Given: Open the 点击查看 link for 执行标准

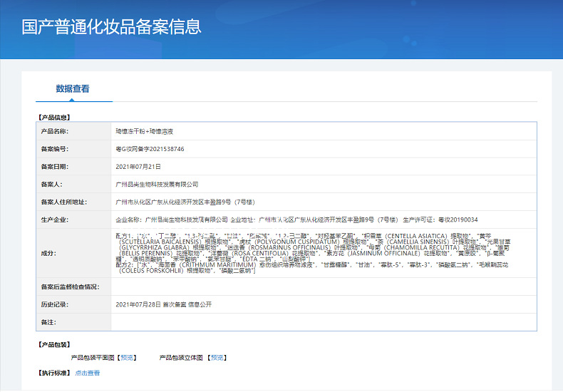Looking at the screenshot, I should click(x=88, y=373).
